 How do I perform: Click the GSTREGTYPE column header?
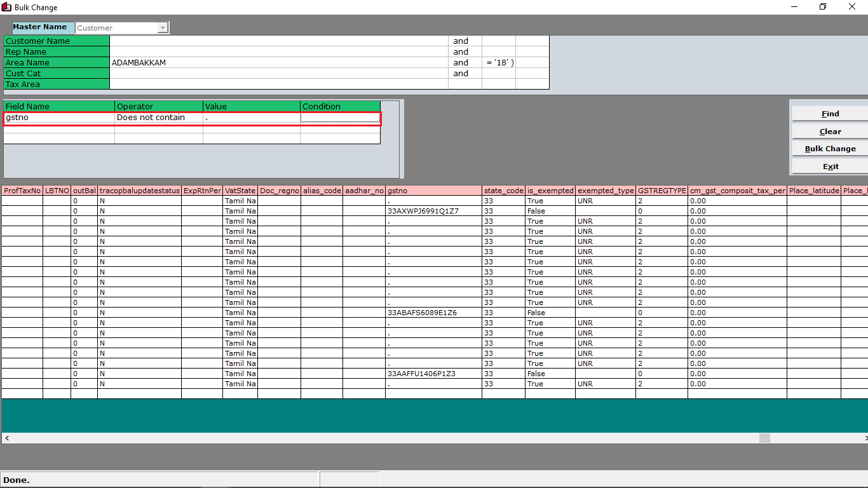point(662,191)
